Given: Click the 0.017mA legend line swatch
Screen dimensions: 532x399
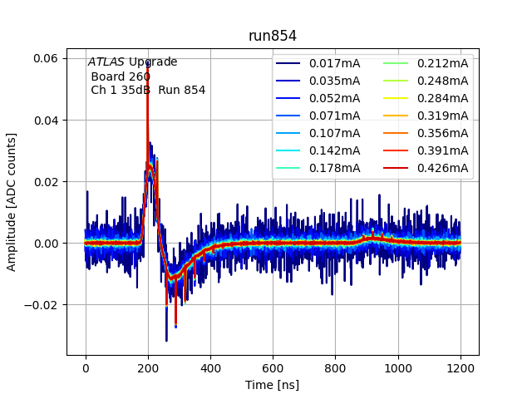Looking at the screenshot, I should pos(290,63).
